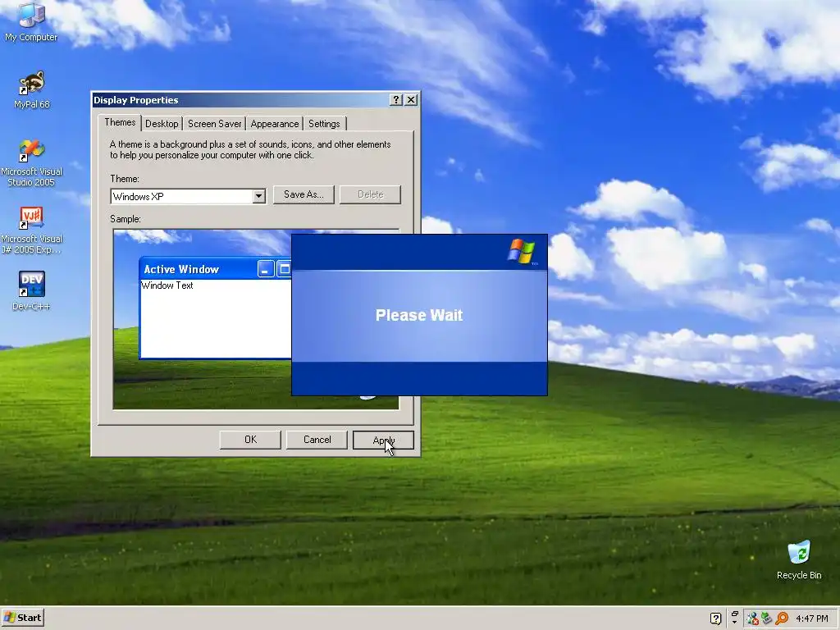
Task: Close the Display Properties dialog
Action: click(x=411, y=99)
